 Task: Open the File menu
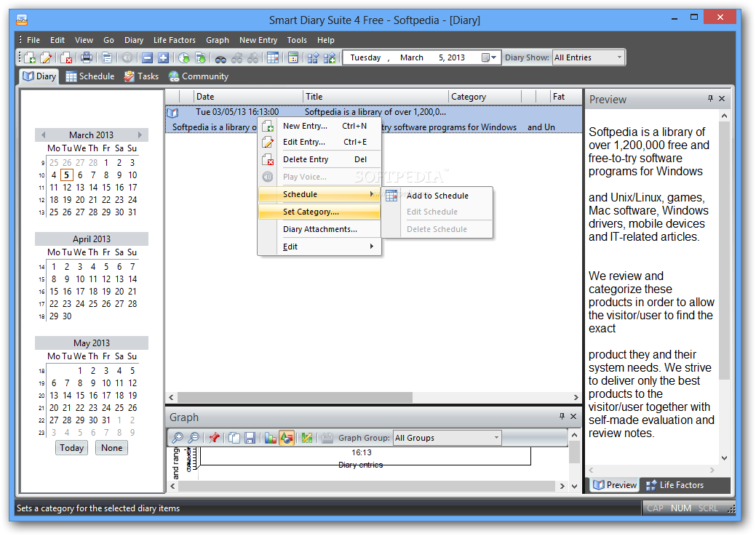tap(33, 40)
